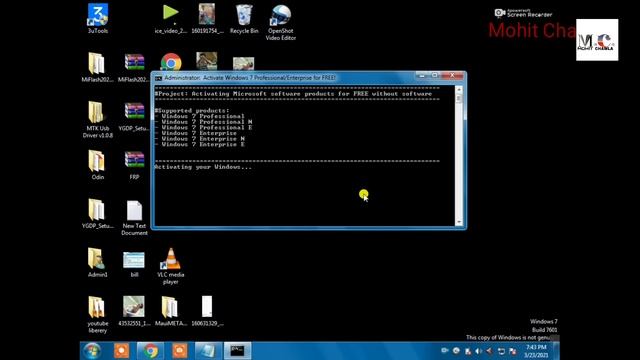
Task: Click the console window title bar text
Action: pos(250,78)
